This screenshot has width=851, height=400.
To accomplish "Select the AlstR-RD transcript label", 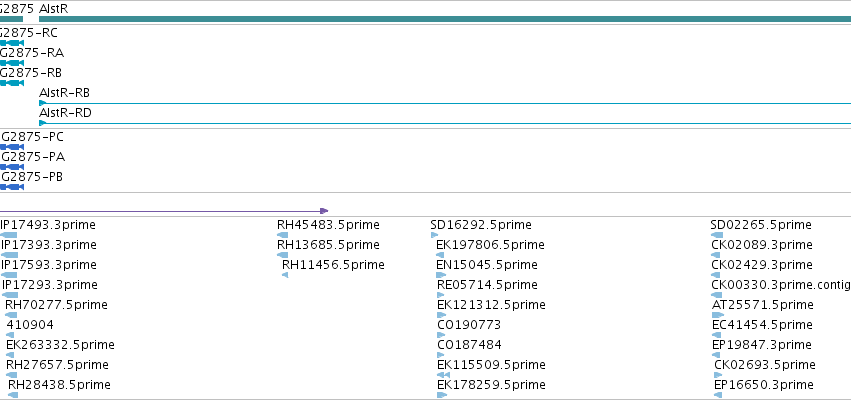I will click(65, 113).
